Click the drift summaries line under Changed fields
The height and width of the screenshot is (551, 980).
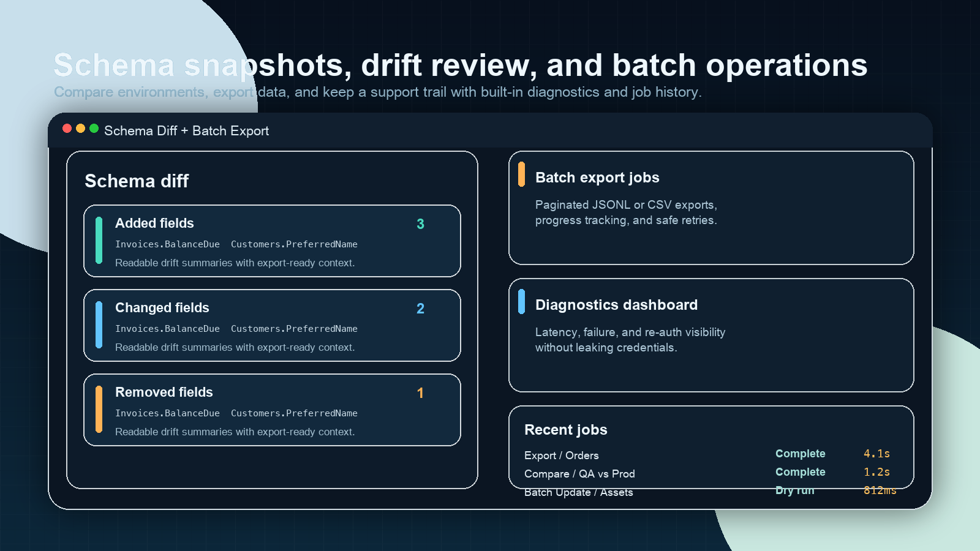(x=235, y=347)
